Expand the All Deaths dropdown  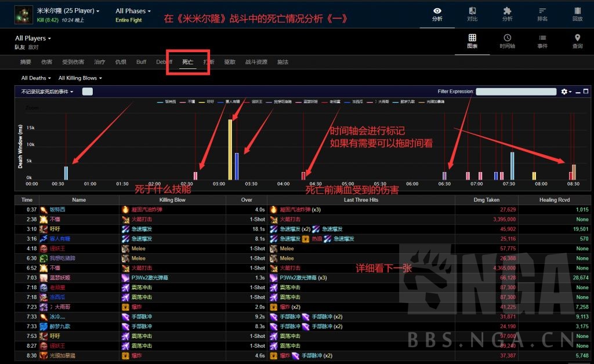35,78
